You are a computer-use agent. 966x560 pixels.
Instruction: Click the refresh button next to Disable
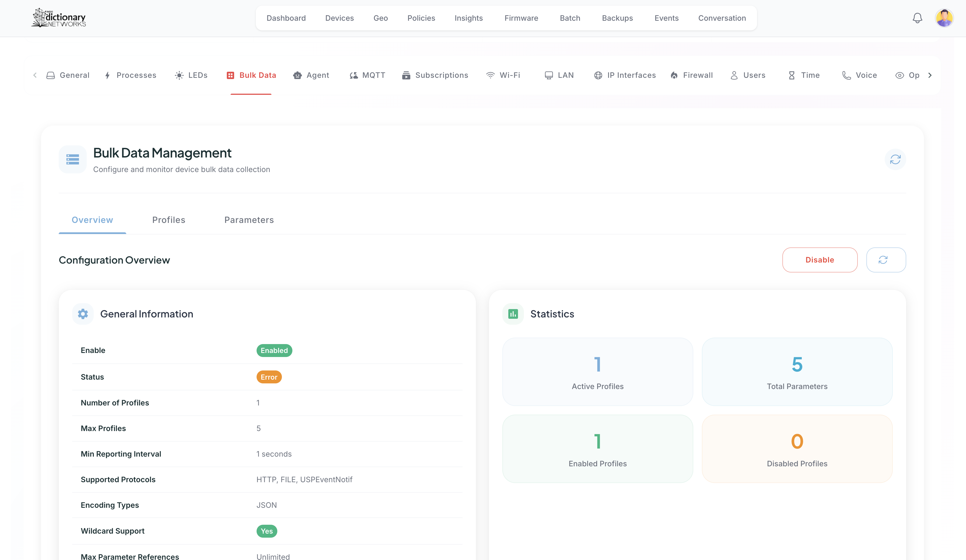coord(886,260)
